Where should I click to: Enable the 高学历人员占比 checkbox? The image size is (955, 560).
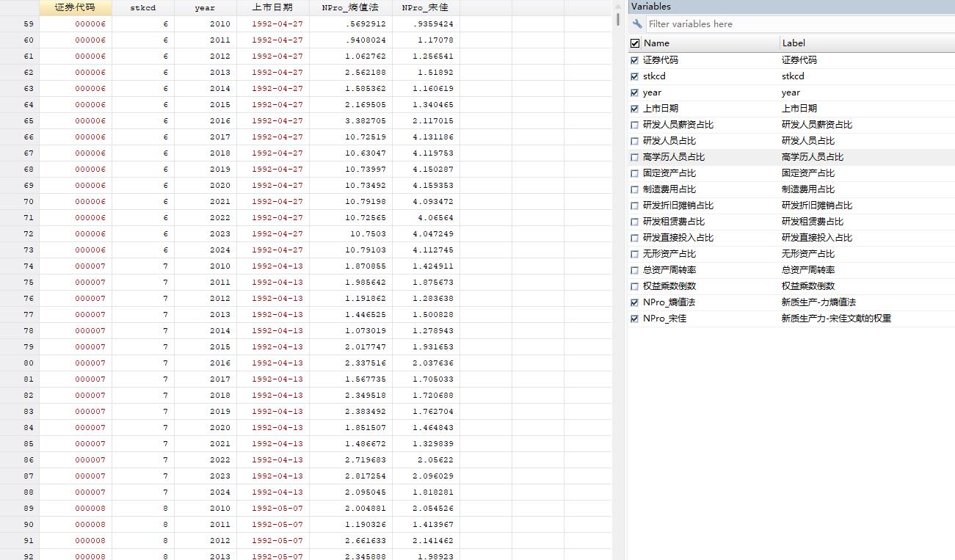[634, 156]
